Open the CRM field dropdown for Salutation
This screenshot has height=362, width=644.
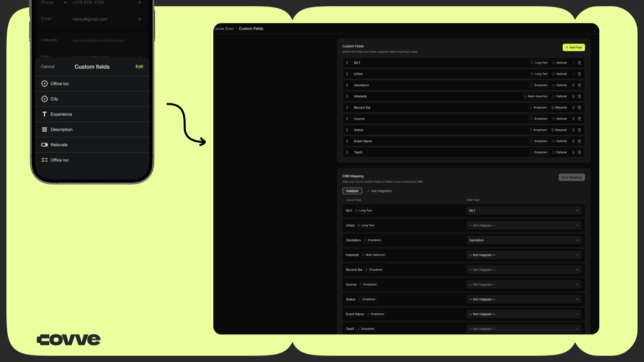coord(524,240)
